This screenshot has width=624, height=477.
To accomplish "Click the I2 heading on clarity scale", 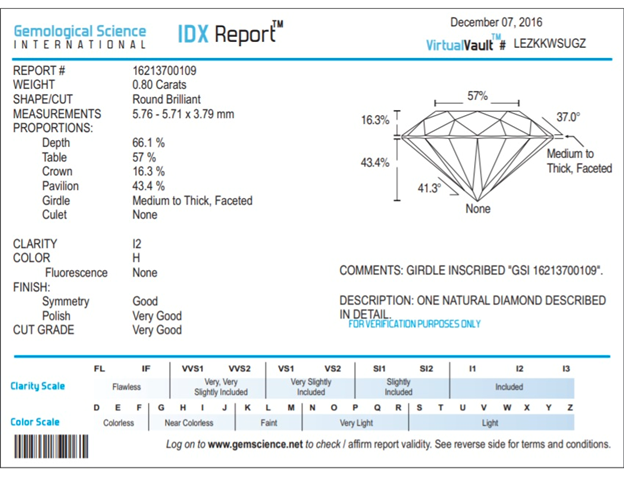I will click(x=519, y=369).
